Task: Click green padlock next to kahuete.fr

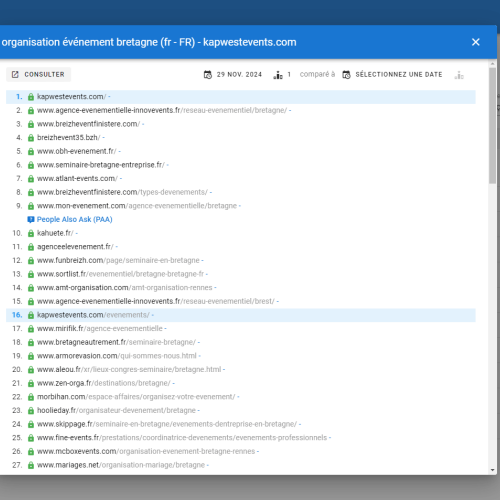Action: coord(31,233)
